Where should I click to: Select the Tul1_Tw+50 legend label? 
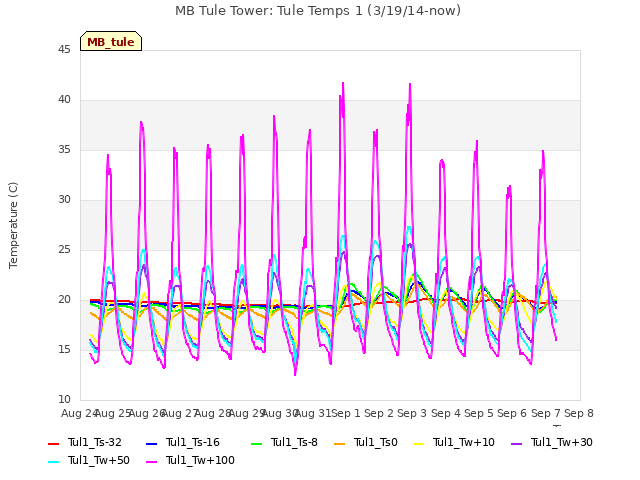[99, 460]
